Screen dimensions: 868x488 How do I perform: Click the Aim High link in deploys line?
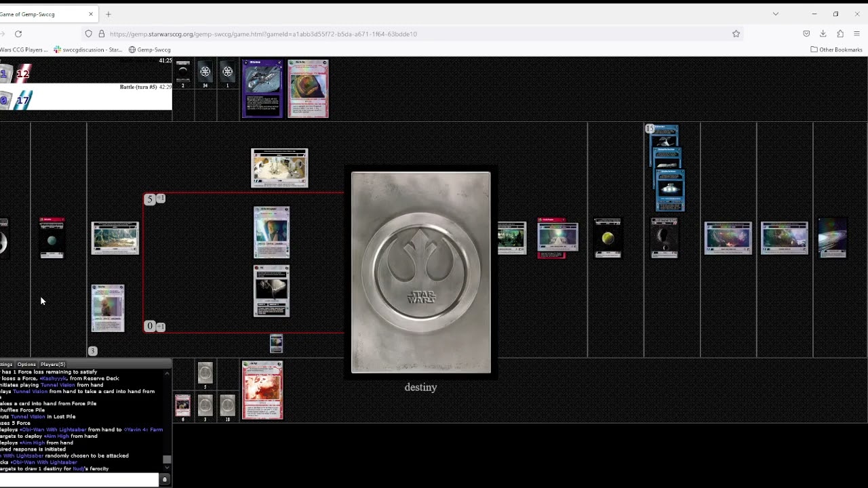click(33, 443)
